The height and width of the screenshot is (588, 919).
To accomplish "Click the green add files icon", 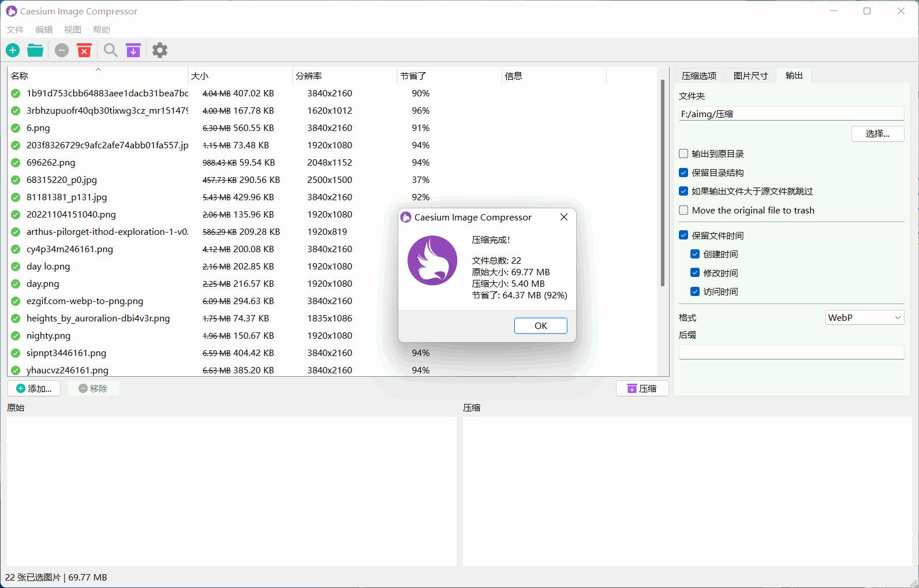I will [x=13, y=50].
